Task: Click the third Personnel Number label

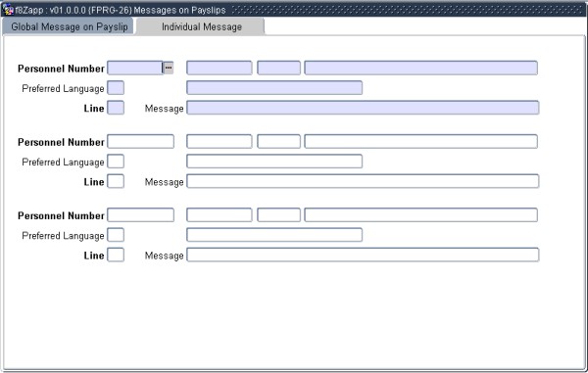Action: click(61, 215)
